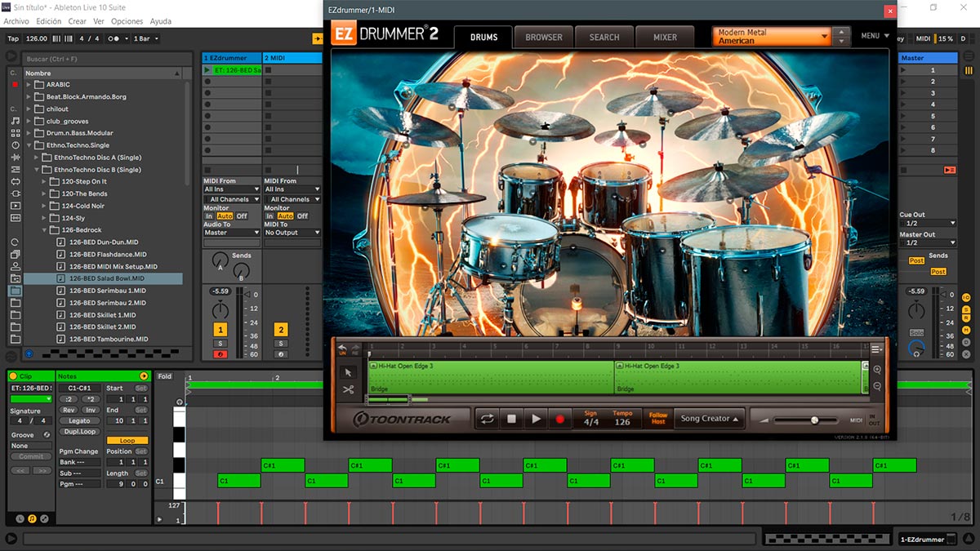Click the Send A knob
Image resolution: width=980 pixels, height=551 pixels.
point(220,262)
